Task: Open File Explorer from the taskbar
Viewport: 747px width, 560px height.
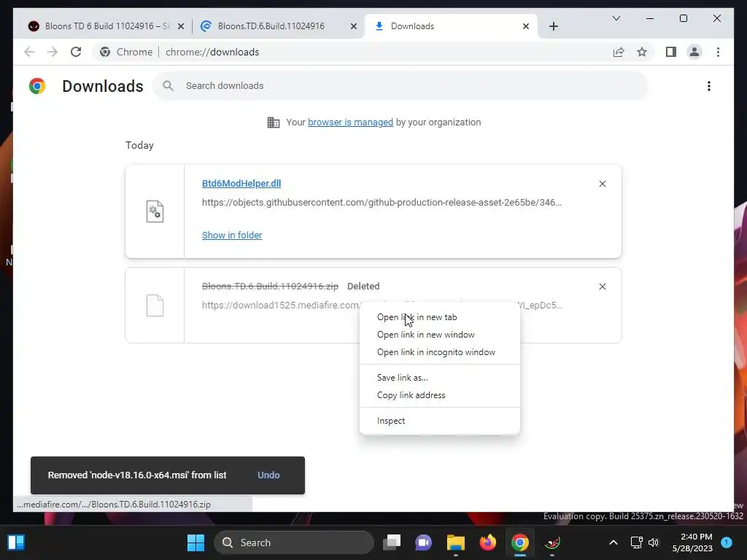Action: (x=455, y=542)
